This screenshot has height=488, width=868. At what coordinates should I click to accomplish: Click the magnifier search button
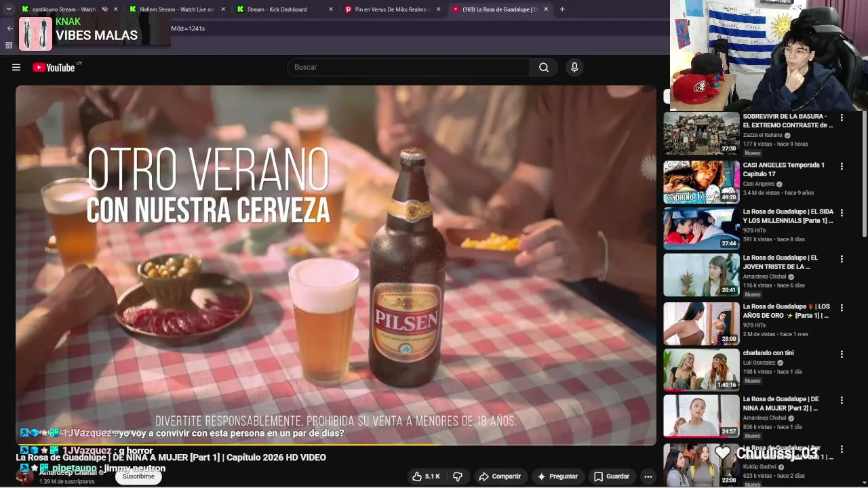544,67
